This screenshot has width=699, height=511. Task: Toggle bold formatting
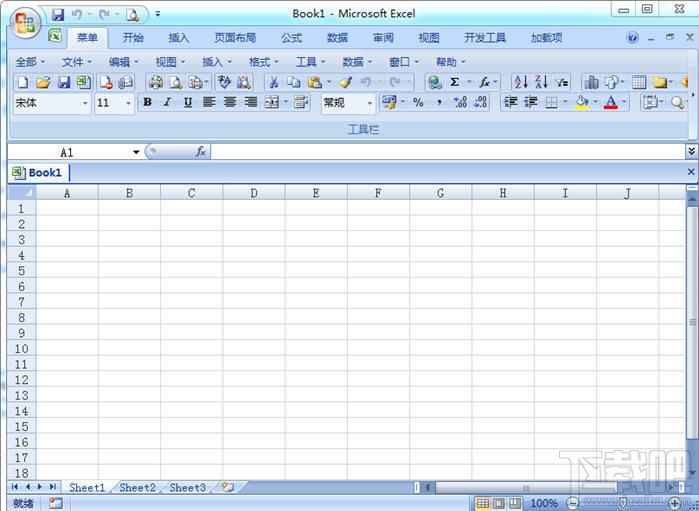pyautogui.click(x=147, y=103)
